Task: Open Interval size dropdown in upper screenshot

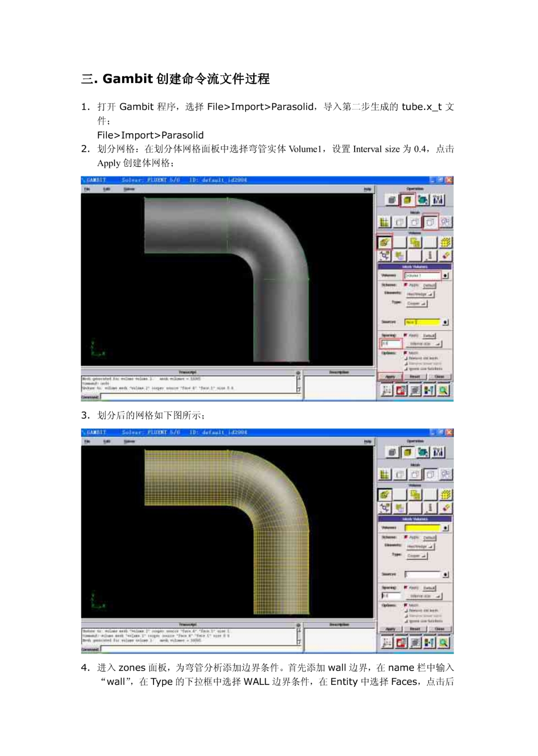Action: click(x=423, y=344)
